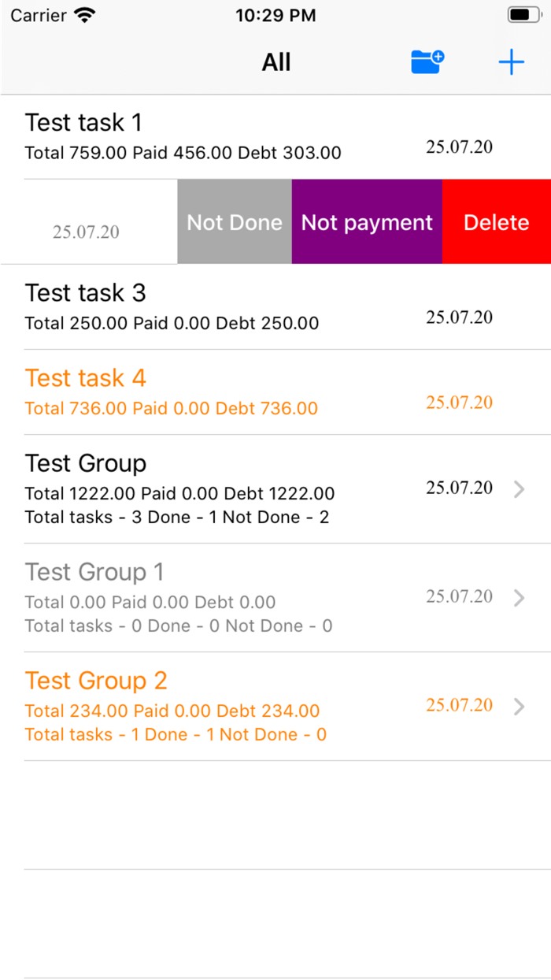
Task: Tap the purple Not payment swipe action
Action: coord(367,222)
